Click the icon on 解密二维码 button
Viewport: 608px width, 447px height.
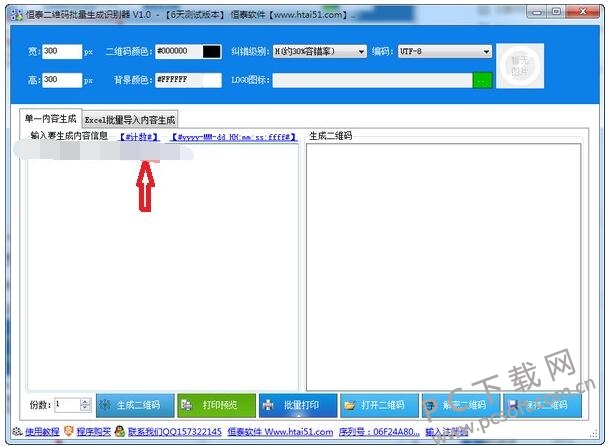coord(431,405)
